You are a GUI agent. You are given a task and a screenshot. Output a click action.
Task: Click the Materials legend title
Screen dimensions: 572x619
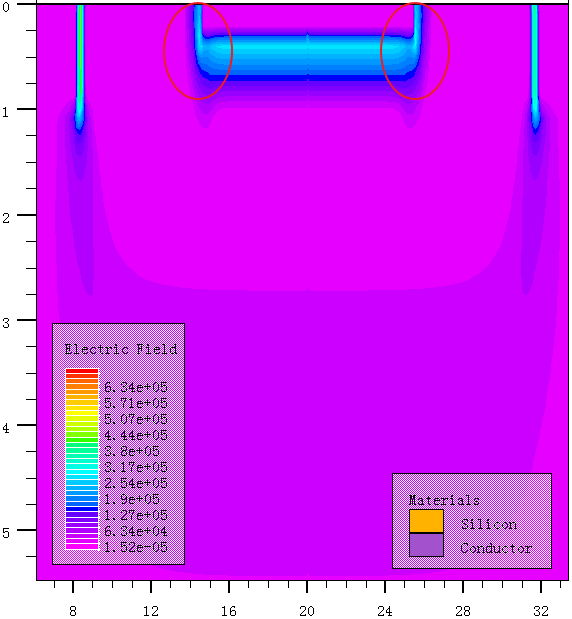[x=444, y=500]
